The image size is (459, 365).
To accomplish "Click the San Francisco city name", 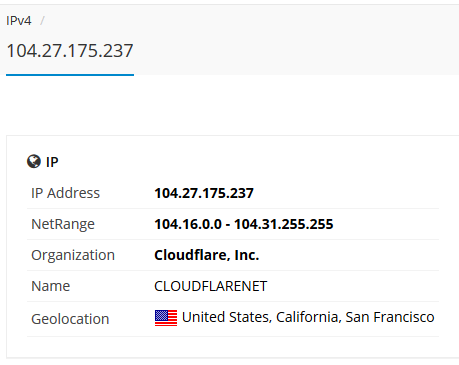I will coord(390,317).
